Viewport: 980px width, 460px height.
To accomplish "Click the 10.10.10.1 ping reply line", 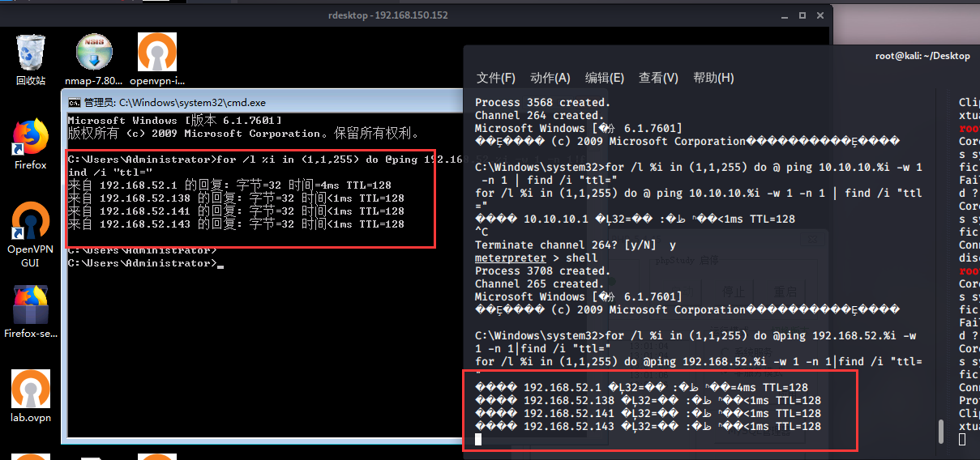I will [x=635, y=219].
